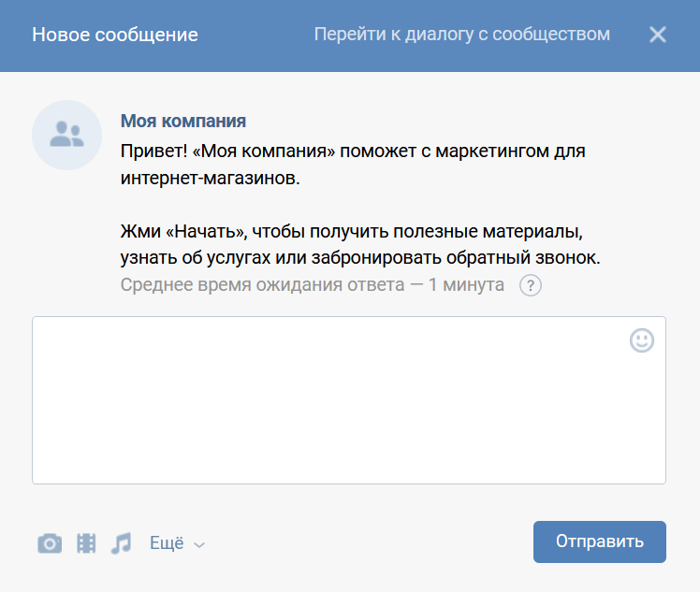Click the community avatar placeholder
The image size is (700, 592).
[x=67, y=135]
